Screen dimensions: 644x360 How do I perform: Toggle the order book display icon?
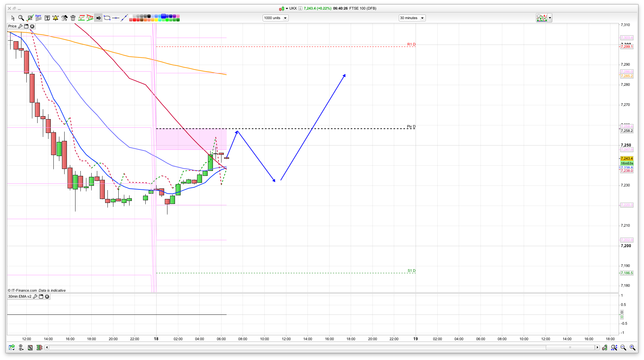click(x=39, y=347)
